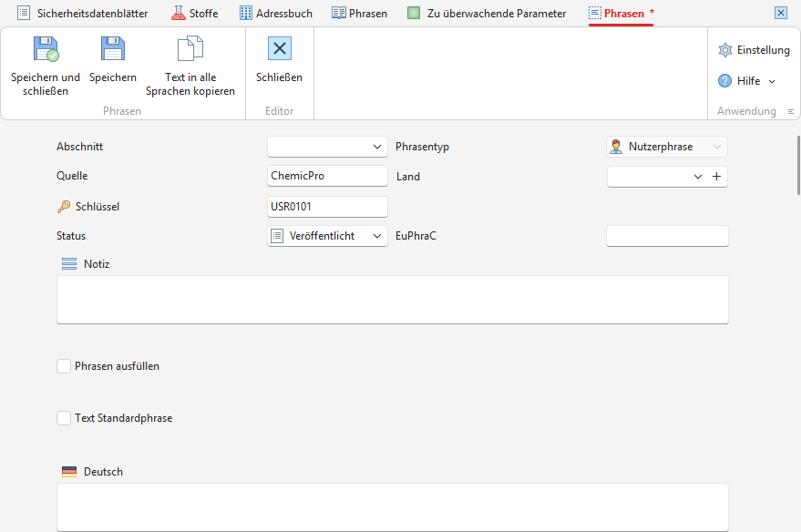Screen dimensions: 801x532
Task: Enable the Phrasen ausfüllen checkbox
Action: 64,366
